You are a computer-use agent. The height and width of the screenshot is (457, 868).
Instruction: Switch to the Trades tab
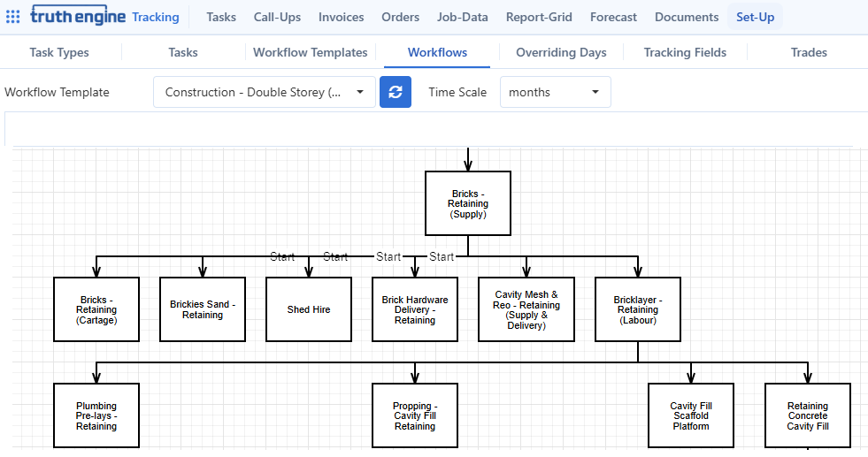(x=809, y=52)
